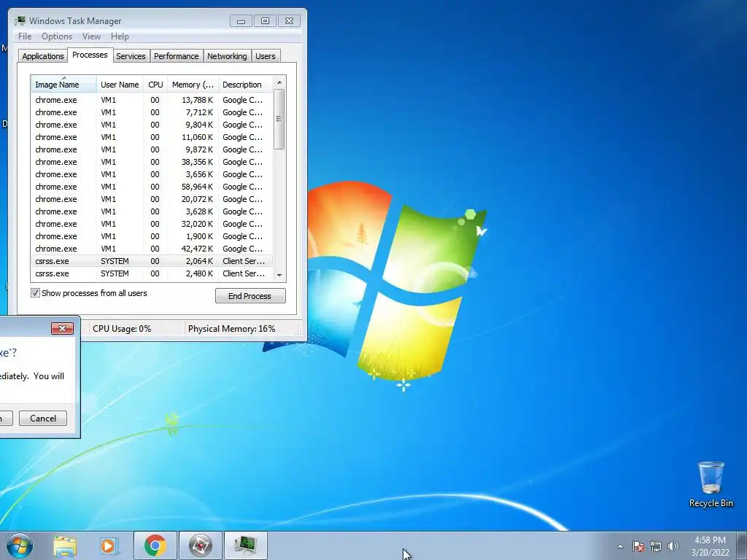
Task: Switch to the Networking tab
Action: pyautogui.click(x=227, y=55)
